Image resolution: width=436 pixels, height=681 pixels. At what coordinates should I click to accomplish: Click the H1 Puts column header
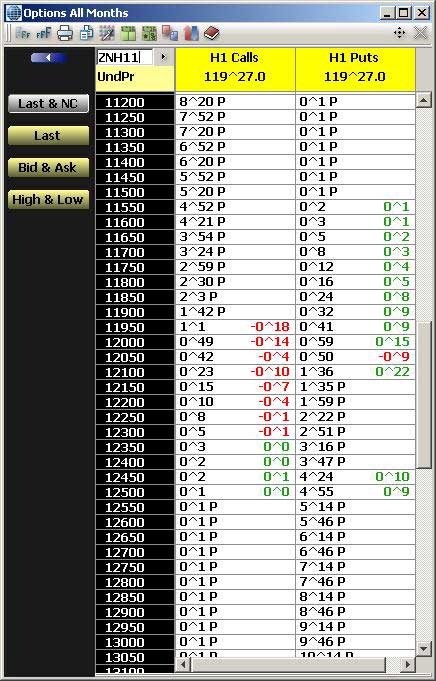(x=355, y=69)
